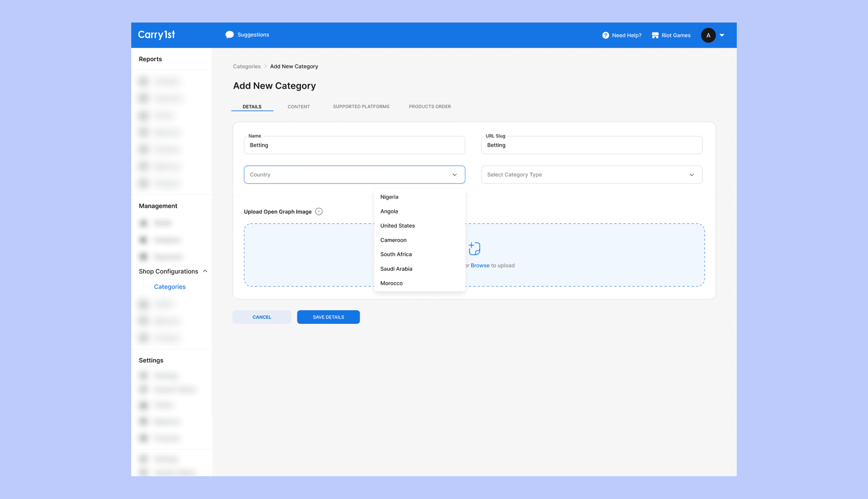Expand the account menu caret

[x=722, y=35]
